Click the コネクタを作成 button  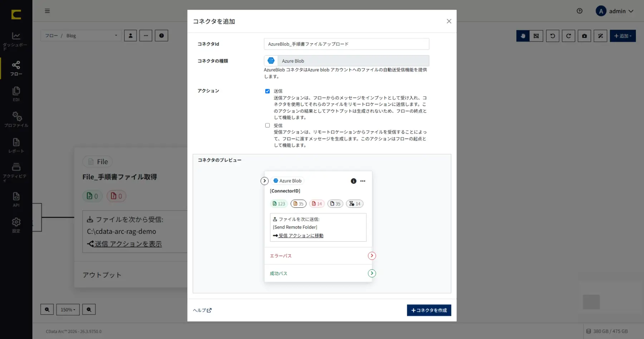click(x=429, y=310)
